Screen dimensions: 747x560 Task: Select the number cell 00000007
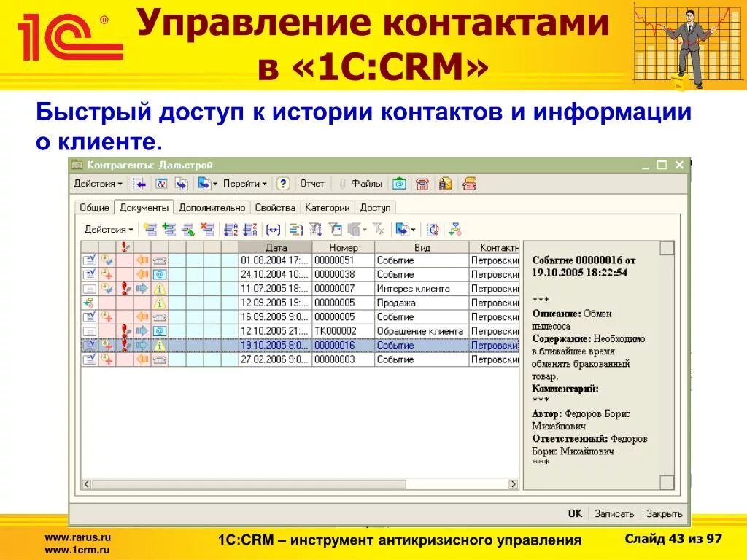click(343, 289)
